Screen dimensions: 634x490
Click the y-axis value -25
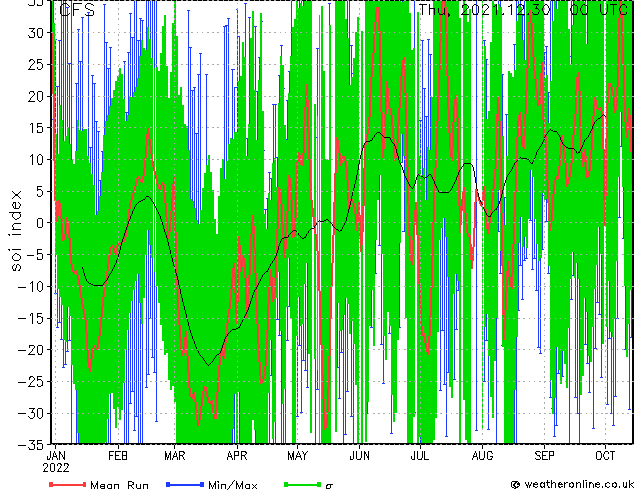(31, 382)
